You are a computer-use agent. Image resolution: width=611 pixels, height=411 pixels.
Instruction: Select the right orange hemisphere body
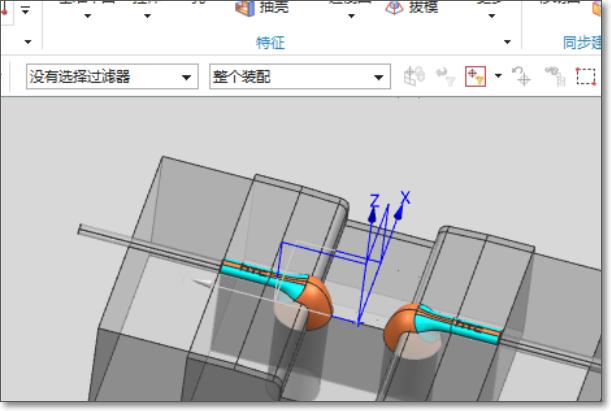(x=399, y=325)
